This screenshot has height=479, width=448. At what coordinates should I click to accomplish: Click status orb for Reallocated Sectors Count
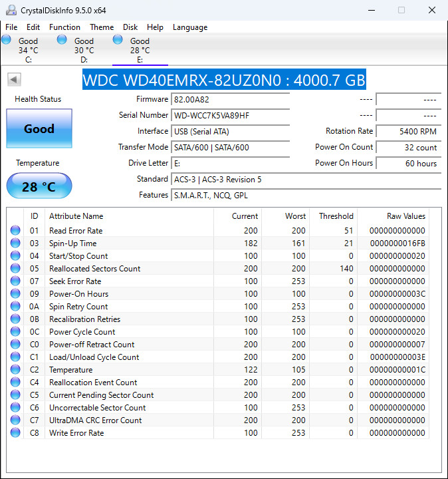click(x=15, y=268)
